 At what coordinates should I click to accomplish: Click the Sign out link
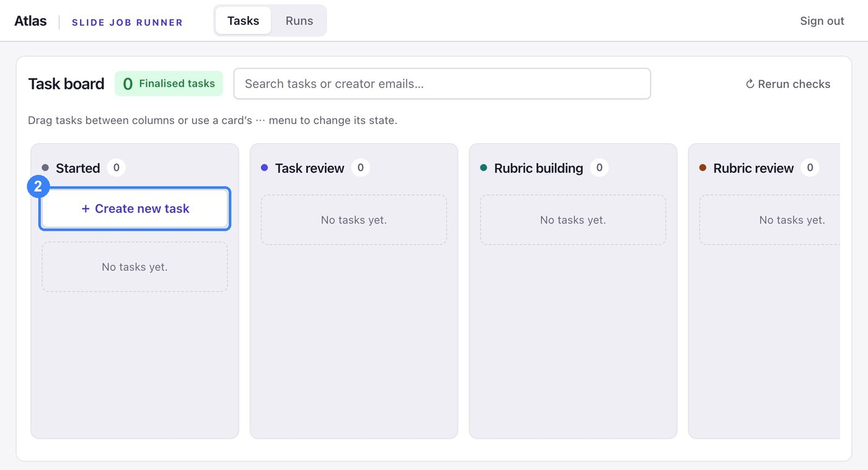coord(822,21)
